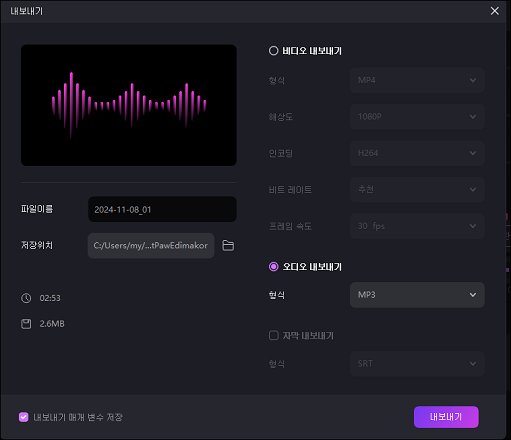
Task: Expand the 1080P resolution dropdown
Action: pyautogui.click(x=417, y=117)
